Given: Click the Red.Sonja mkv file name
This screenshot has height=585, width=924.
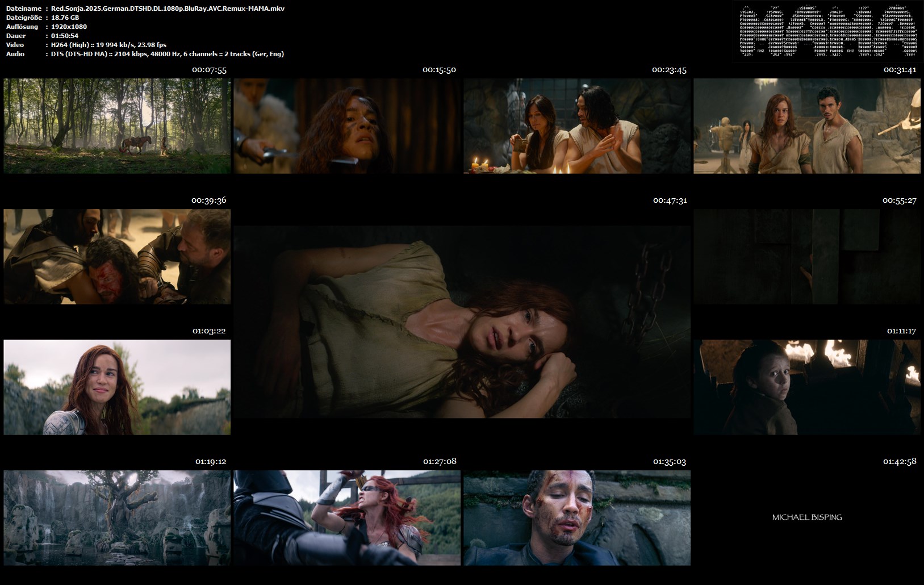Looking at the screenshot, I should click(x=168, y=9).
